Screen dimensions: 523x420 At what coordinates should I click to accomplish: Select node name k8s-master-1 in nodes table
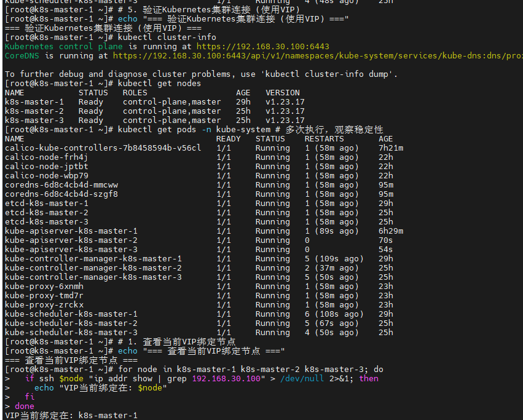click(34, 102)
